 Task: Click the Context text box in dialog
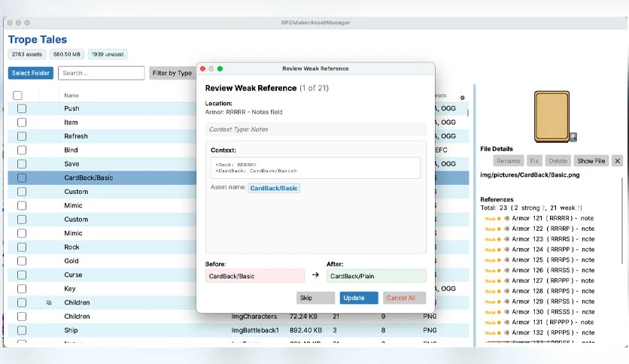(x=315, y=168)
